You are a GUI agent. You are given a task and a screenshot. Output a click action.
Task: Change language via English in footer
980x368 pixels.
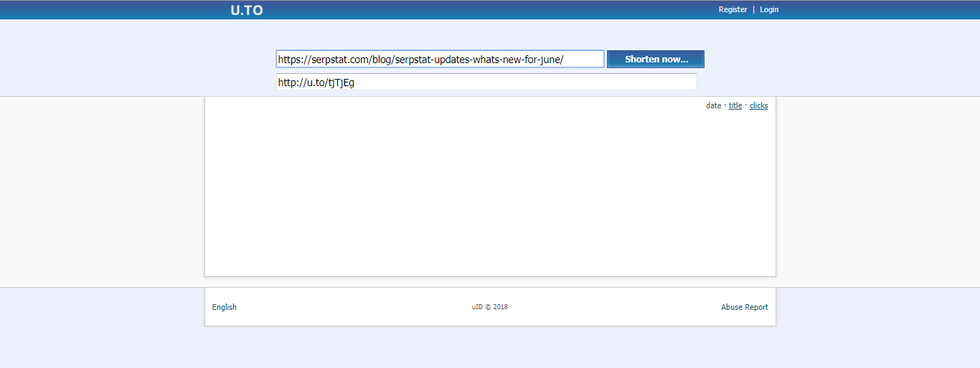pyautogui.click(x=225, y=307)
